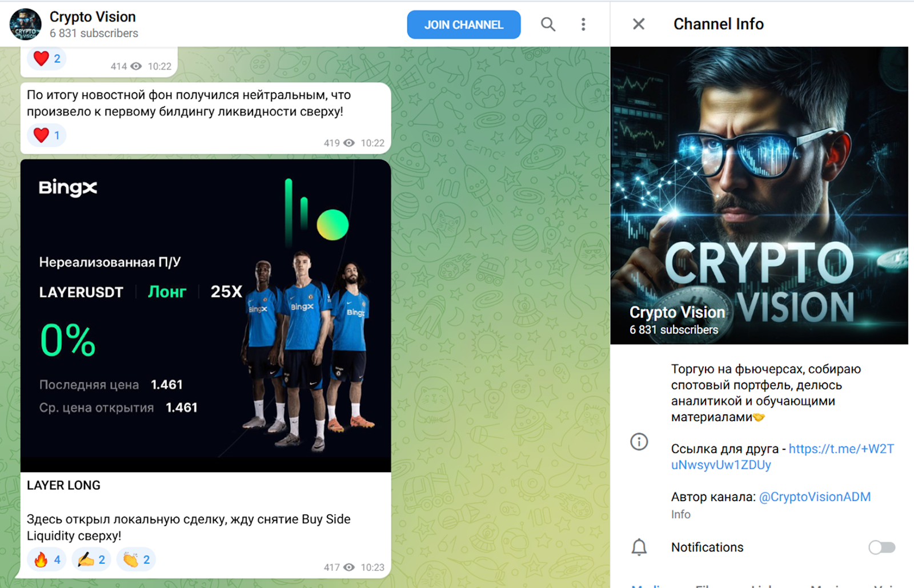Image resolution: width=914 pixels, height=588 pixels.
Task: Click 'Автор канала:' text
Action: [713, 497]
